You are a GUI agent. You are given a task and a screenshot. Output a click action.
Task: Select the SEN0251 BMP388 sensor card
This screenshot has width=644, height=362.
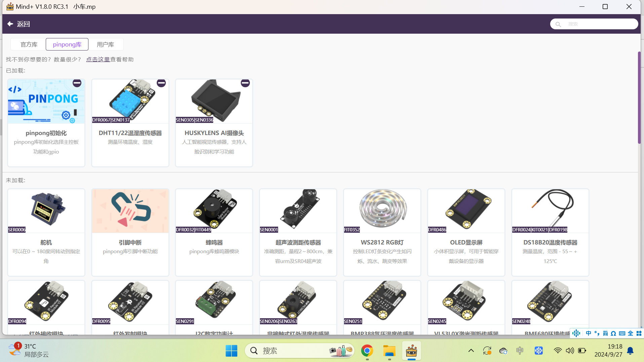click(x=382, y=307)
